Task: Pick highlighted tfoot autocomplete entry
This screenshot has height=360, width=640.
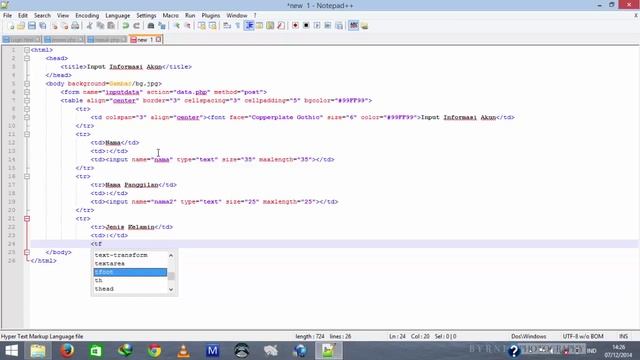Action: (130, 272)
